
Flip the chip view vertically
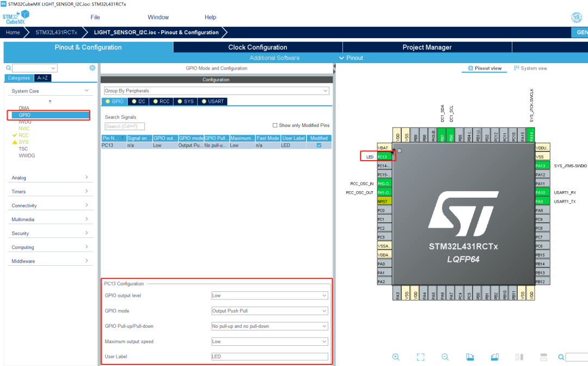(544, 357)
